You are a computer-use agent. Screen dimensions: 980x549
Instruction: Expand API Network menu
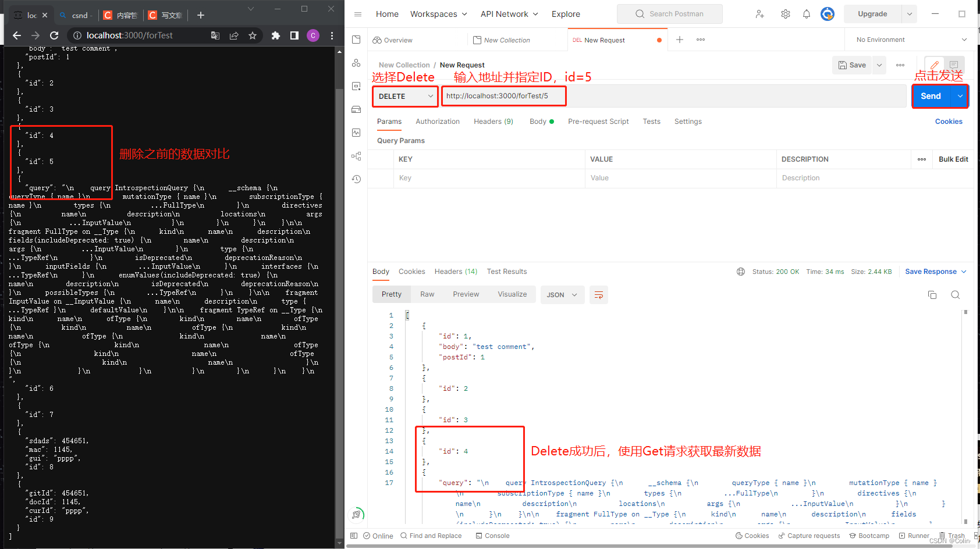point(509,14)
